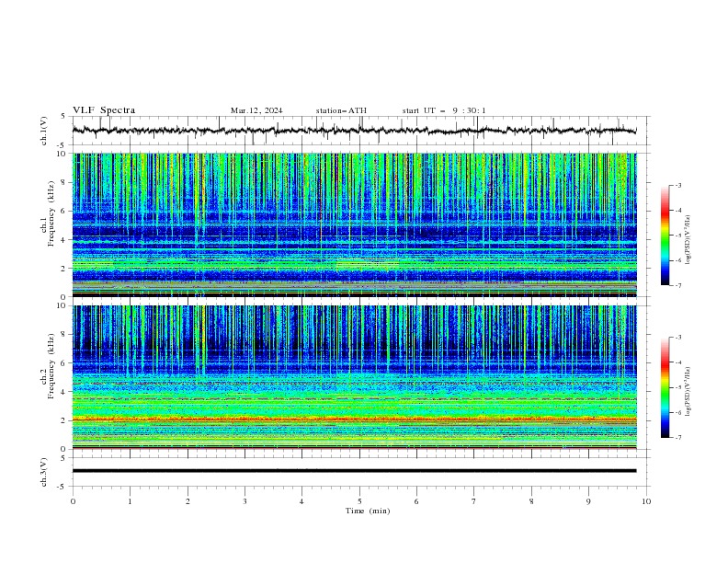The image size is (728, 563).
Task: Click the "VLF Spectra" title text
Action: [x=104, y=110]
